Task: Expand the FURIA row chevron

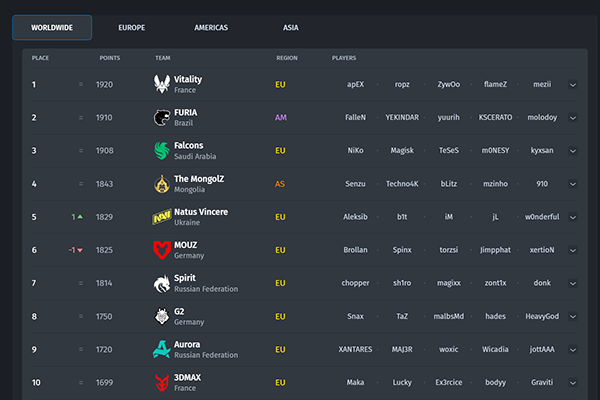Action: pyautogui.click(x=573, y=118)
